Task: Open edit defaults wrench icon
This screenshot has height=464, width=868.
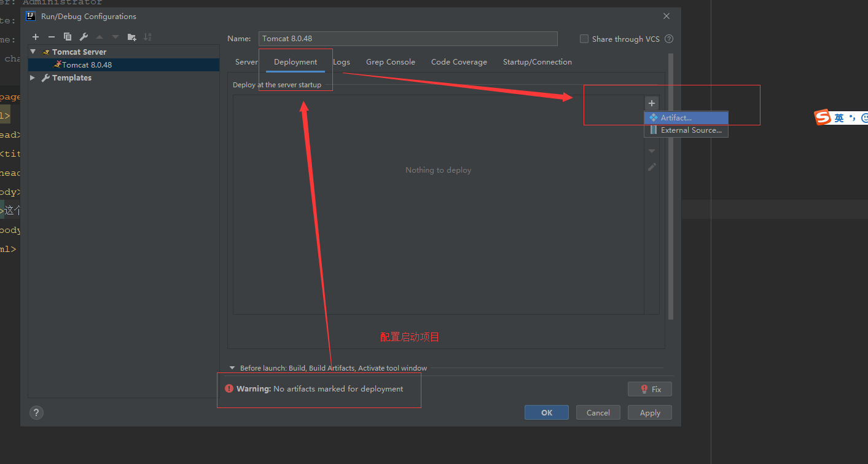Action: click(x=84, y=37)
